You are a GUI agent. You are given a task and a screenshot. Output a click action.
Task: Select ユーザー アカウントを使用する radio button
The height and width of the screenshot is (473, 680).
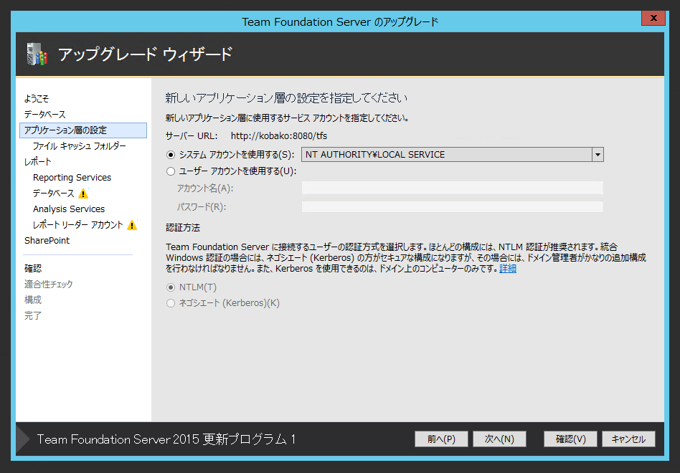click(171, 171)
